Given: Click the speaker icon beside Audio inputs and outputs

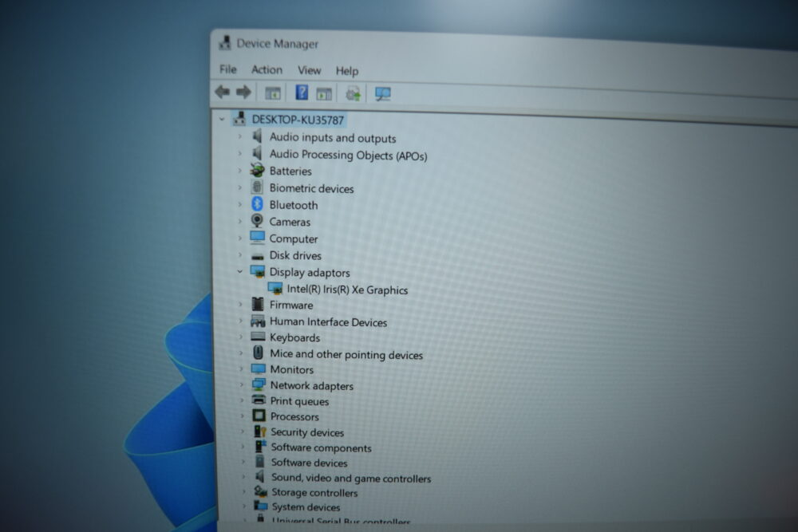Looking at the screenshot, I should tap(258, 136).
